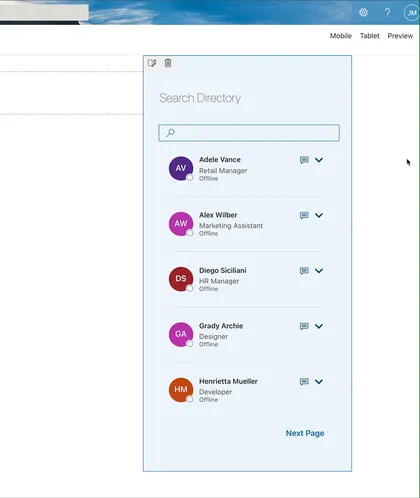The width and height of the screenshot is (420, 498).
Task: Select the name Grady Archie
Action: 221,326
